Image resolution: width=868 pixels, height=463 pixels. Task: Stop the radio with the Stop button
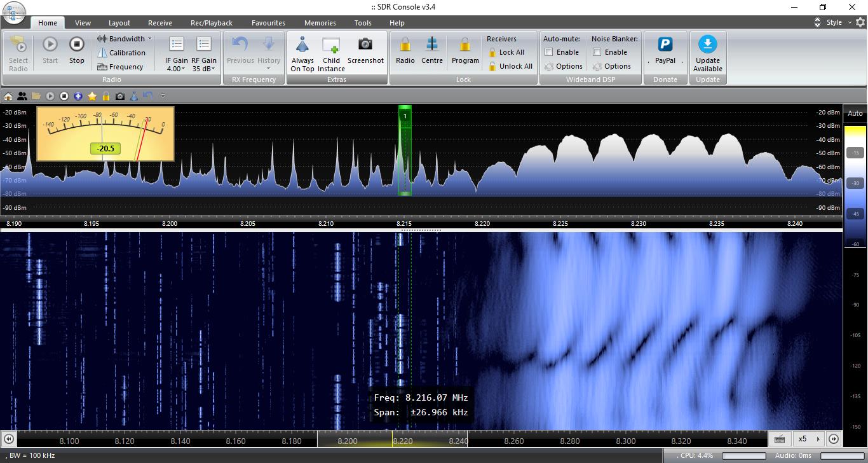coord(77,51)
